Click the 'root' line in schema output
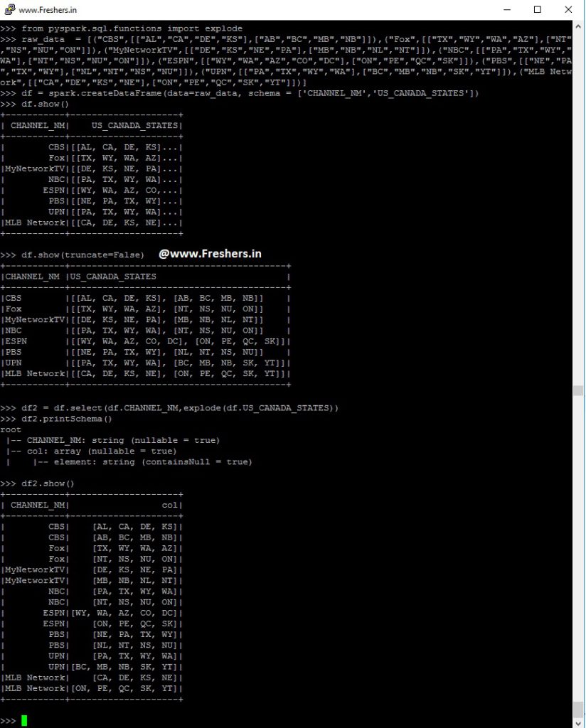Image resolution: width=586 pixels, height=728 pixels. (x=11, y=429)
